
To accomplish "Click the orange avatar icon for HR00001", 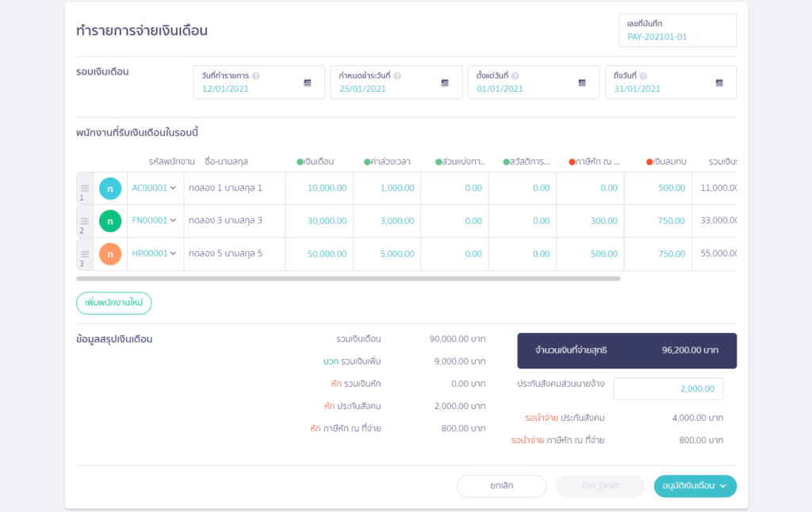I will [x=110, y=254].
